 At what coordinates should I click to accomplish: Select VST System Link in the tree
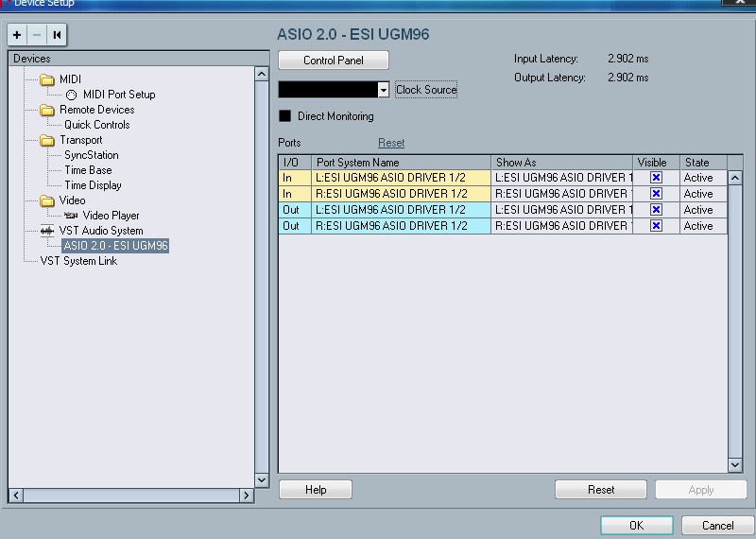tap(78, 261)
